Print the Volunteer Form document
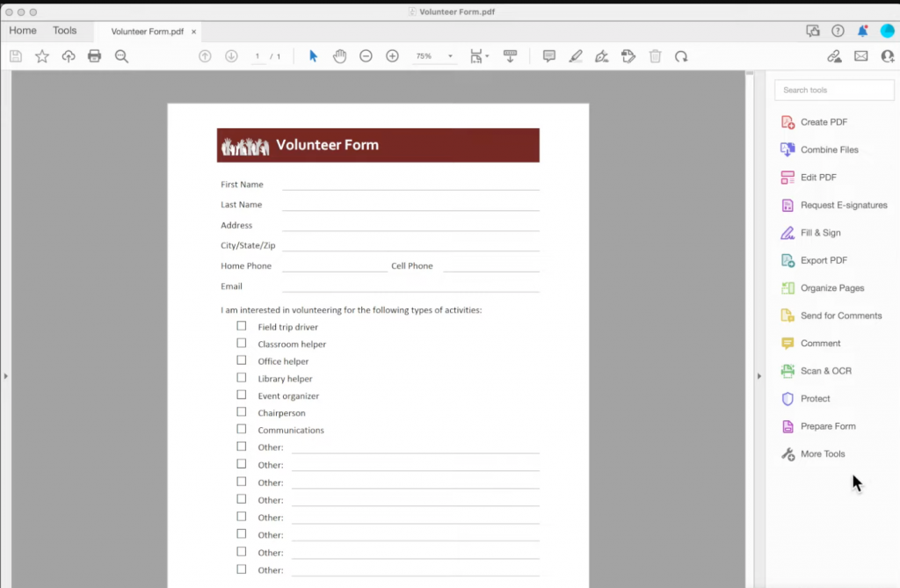This screenshot has width=900, height=588. click(95, 56)
